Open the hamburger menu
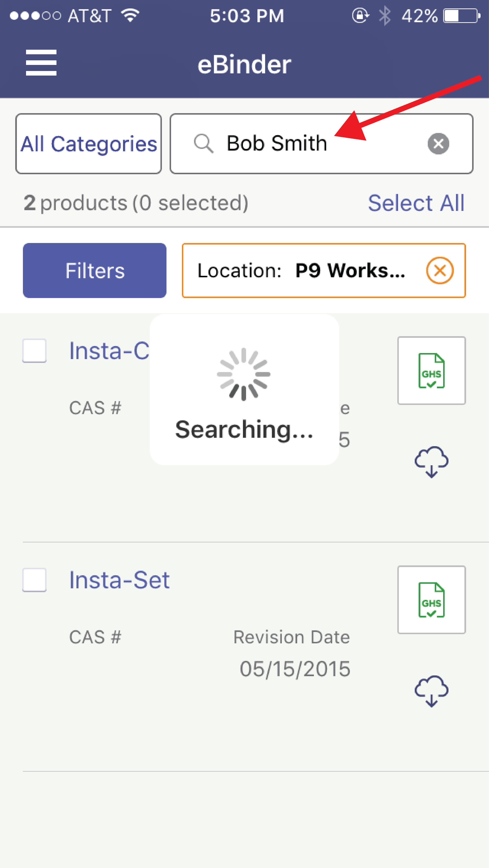Image resolution: width=489 pixels, height=868 pixels. click(41, 63)
